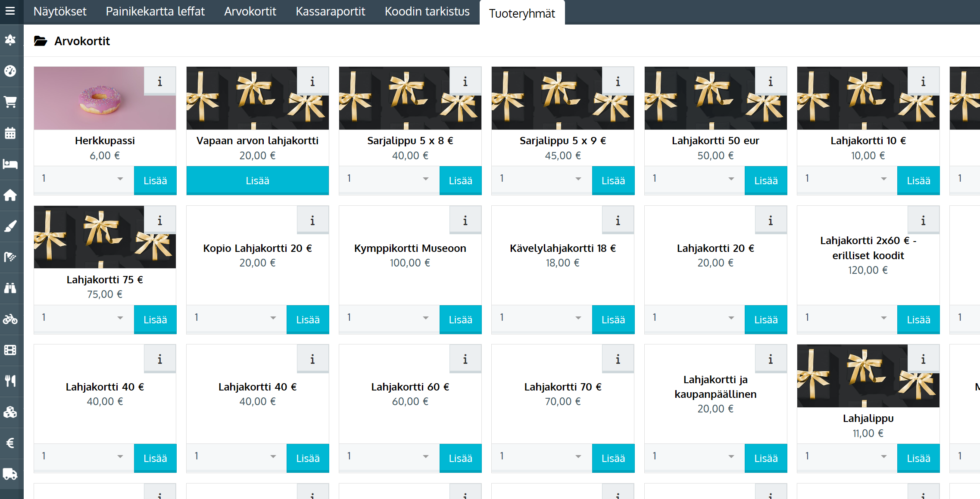Switch to the Arvokortit tab

(250, 12)
